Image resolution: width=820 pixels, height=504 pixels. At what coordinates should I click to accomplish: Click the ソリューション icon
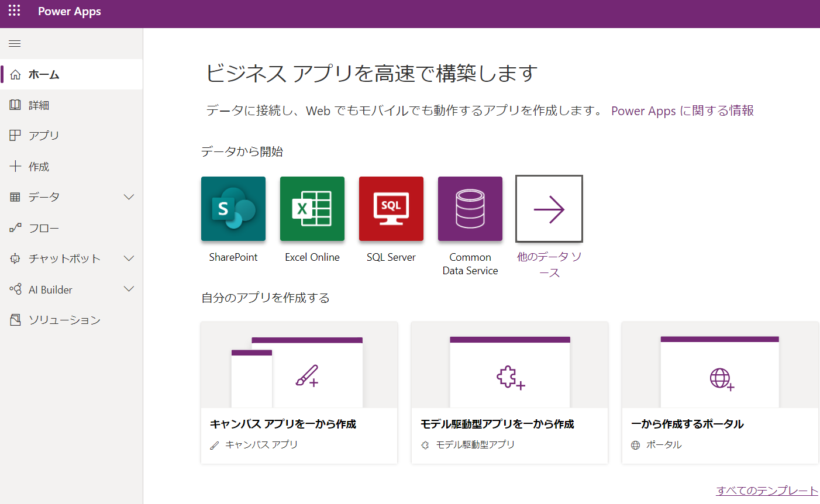point(15,320)
